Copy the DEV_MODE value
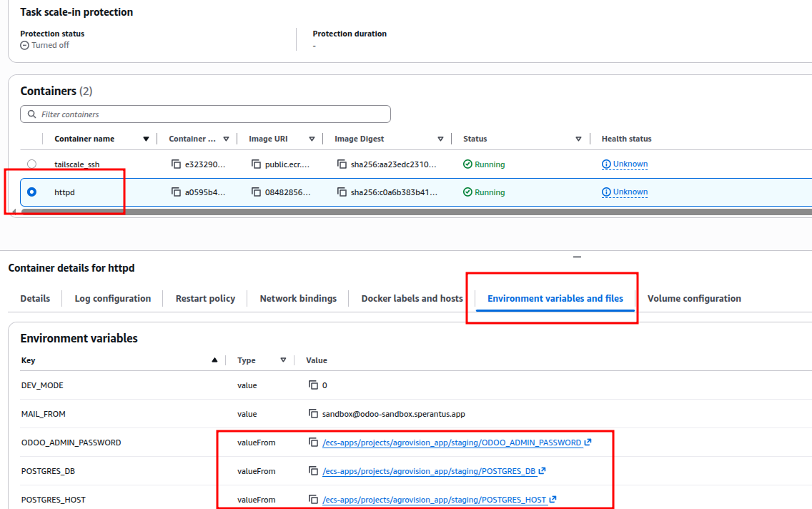The height and width of the screenshot is (509, 812). pyautogui.click(x=313, y=385)
